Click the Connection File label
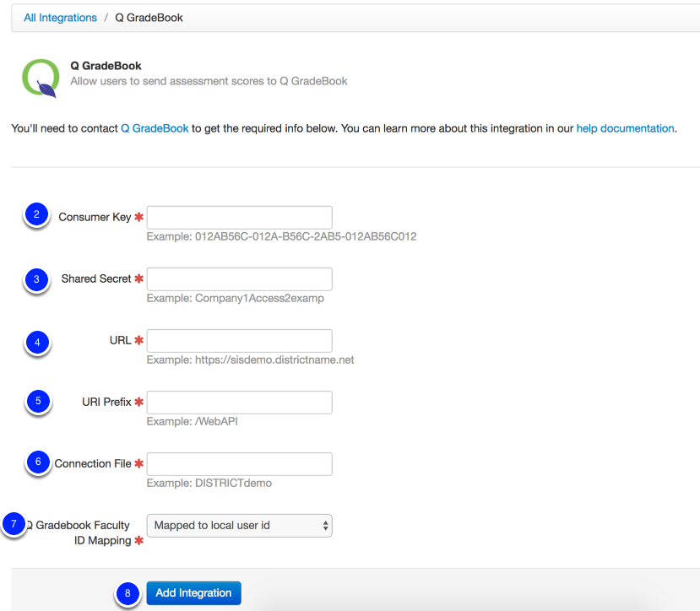700x611 pixels. click(x=93, y=463)
